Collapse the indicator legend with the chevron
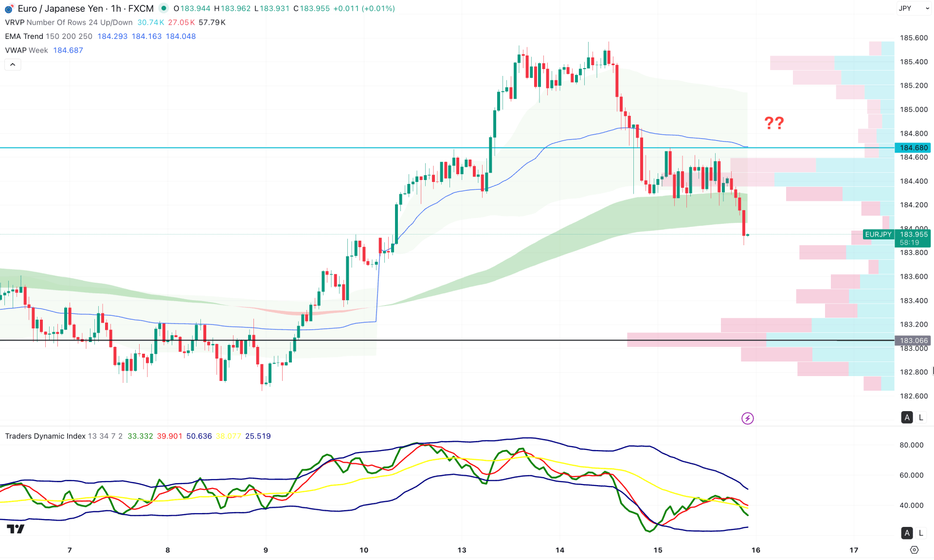 13,64
